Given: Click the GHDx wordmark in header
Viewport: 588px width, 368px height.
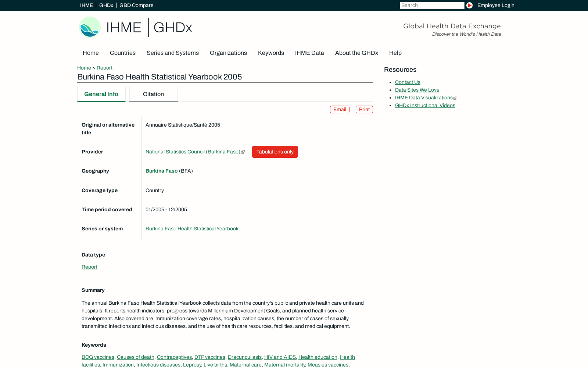Looking at the screenshot, I should point(173,28).
